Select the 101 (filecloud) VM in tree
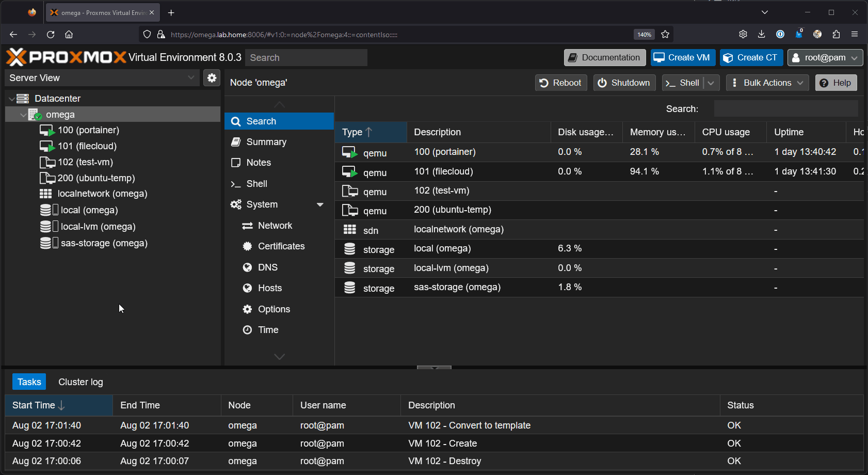This screenshot has height=475, width=868. click(87, 146)
